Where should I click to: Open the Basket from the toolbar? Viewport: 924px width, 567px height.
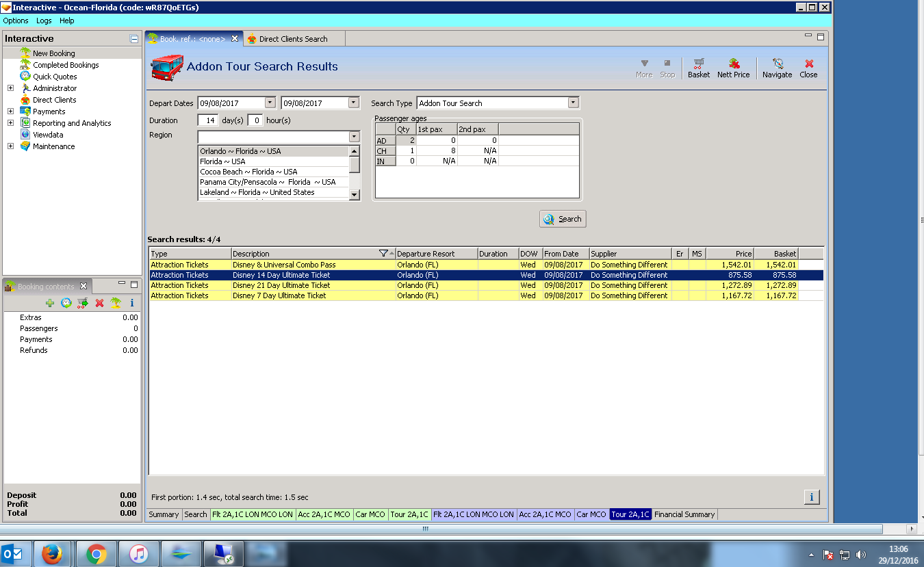coord(698,68)
